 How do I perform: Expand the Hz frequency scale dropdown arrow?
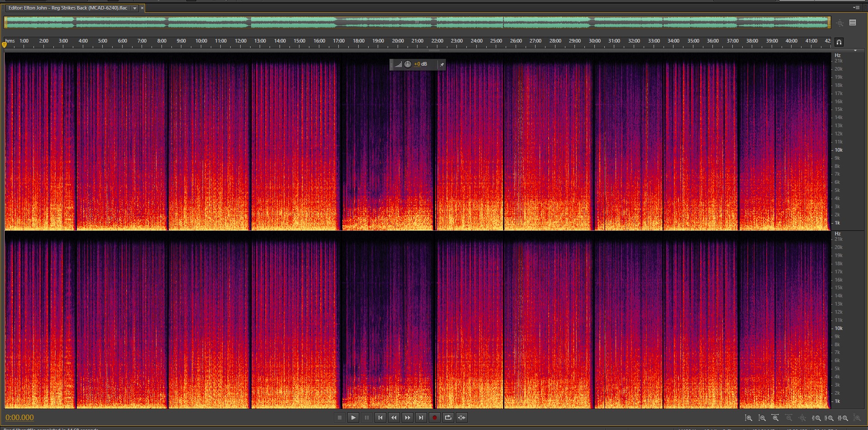[855, 51]
